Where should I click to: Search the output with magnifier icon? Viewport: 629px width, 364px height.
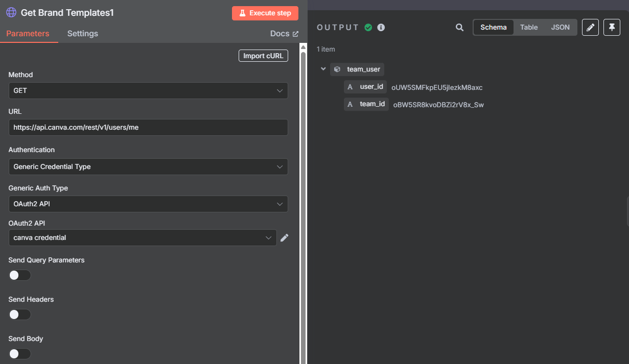pos(459,28)
